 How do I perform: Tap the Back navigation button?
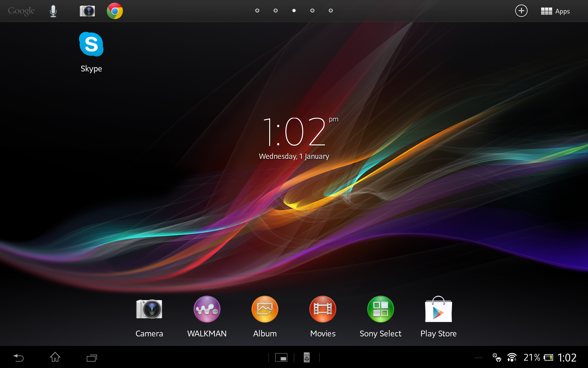tap(18, 358)
